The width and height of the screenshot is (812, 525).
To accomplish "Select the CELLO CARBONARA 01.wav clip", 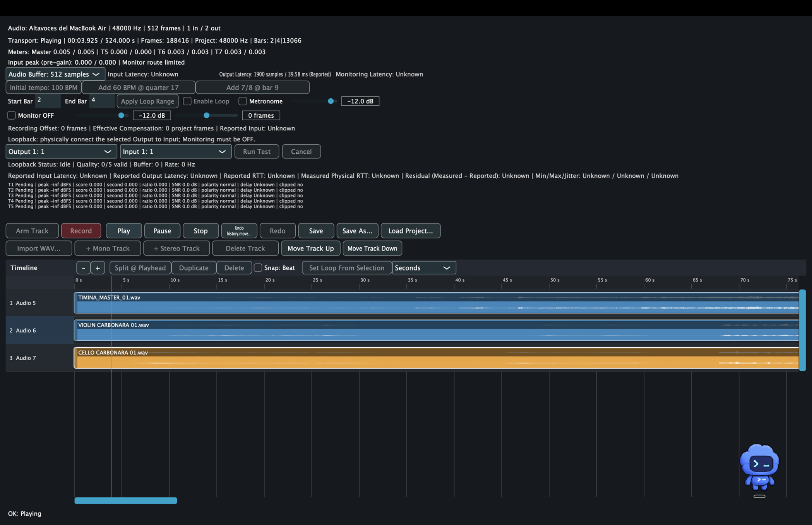I will (436, 358).
